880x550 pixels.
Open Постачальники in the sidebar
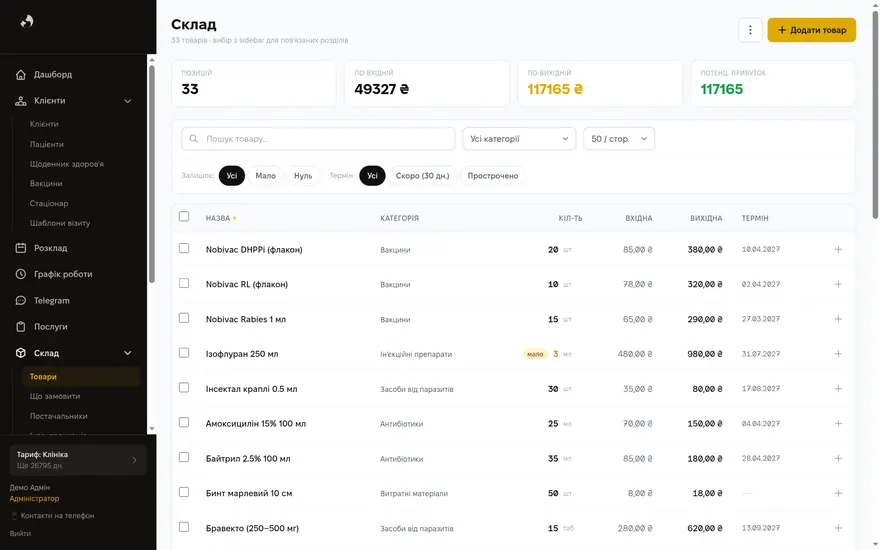pyautogui.click(x=58, y=416)
